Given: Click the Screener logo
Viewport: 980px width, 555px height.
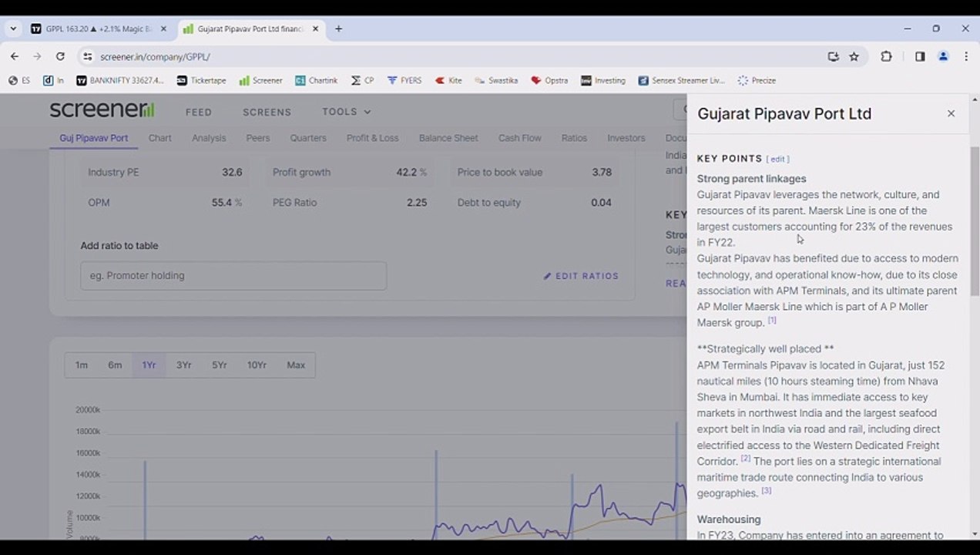Looking at the screenshot, I should coord(102,109).
